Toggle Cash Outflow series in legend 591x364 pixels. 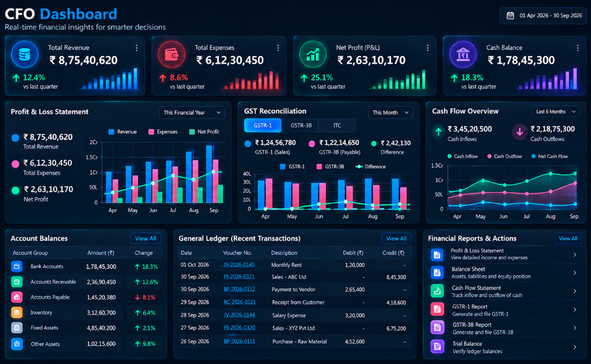(x=505, y=156)
